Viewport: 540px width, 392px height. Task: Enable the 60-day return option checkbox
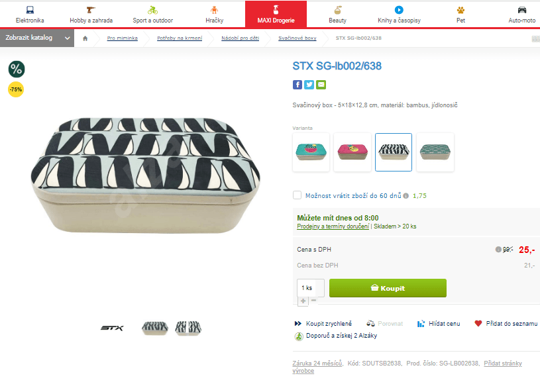click(297, 195)
